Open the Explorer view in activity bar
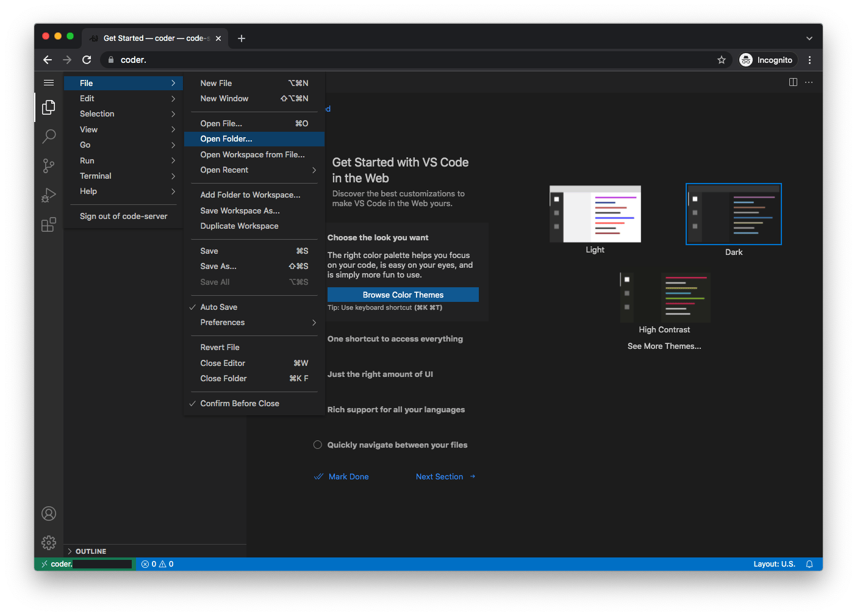Viewport: 857px width, 616px height. (49, 107)
